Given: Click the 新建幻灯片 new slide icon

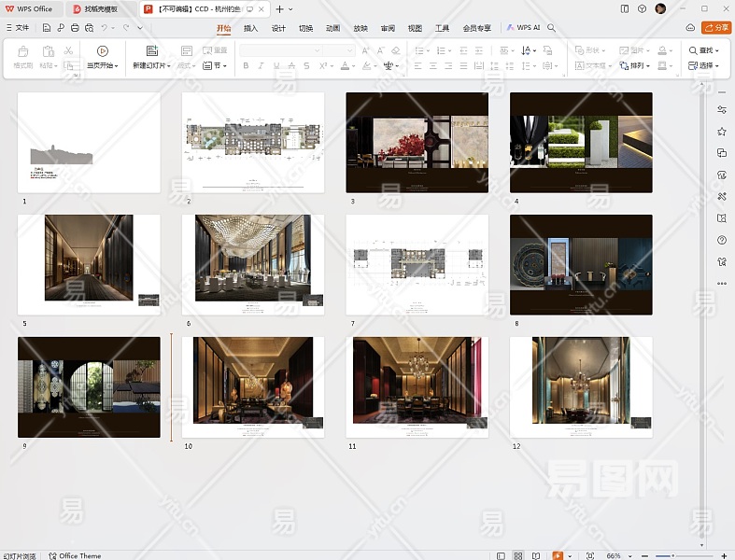Looking at the screenshot, I should (152, 50).
